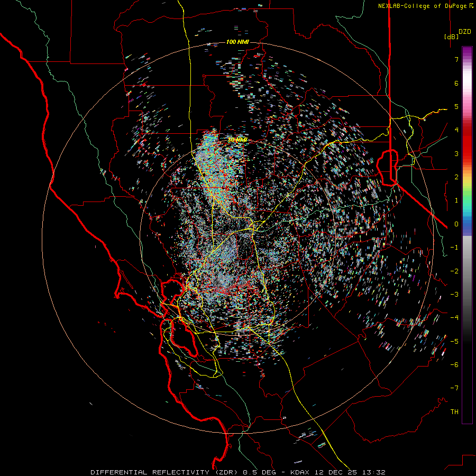Click the 5 dB scale label
This screenshot has width=476, height=476.
coord(456,106)
